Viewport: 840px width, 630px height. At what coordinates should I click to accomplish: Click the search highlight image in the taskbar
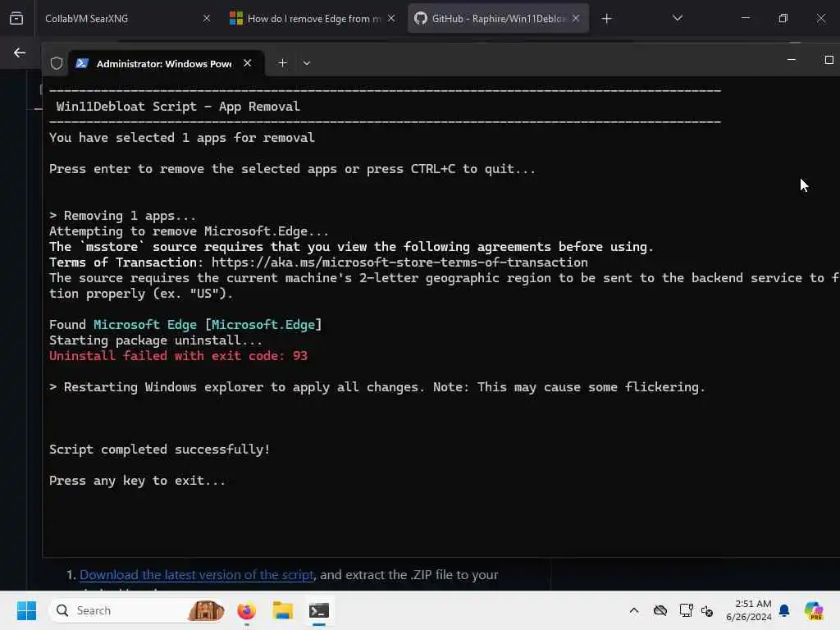(x=206, y=610)
